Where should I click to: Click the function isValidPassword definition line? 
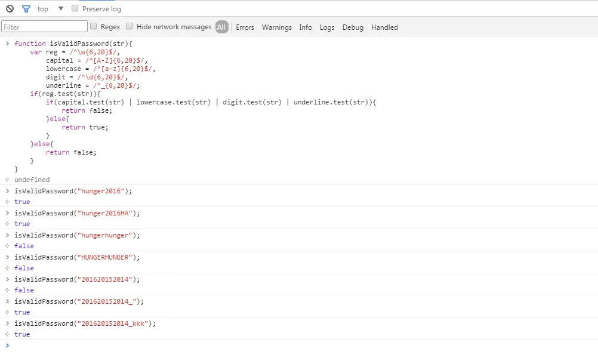(x=73, y=44)
